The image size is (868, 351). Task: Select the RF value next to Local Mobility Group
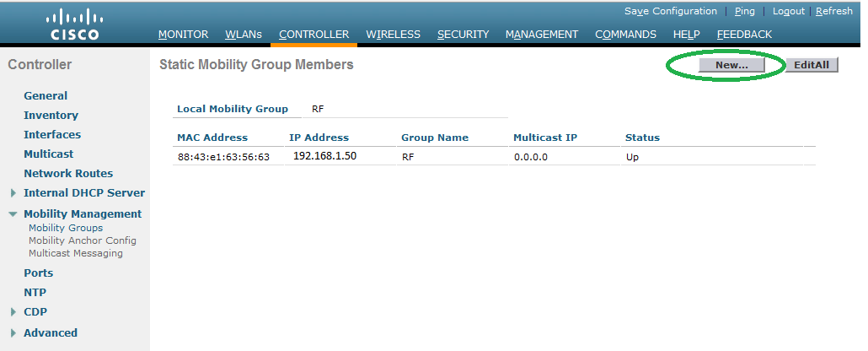(x=318, y=109)
